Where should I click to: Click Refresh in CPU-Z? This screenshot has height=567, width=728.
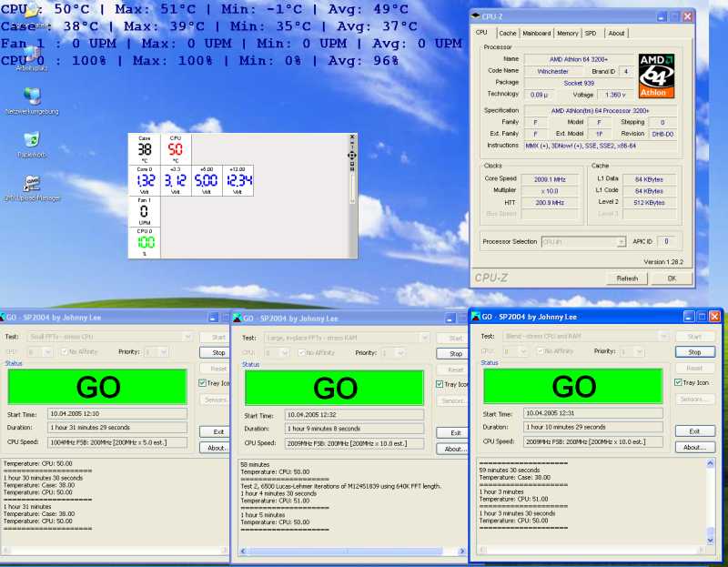[627, 278]
